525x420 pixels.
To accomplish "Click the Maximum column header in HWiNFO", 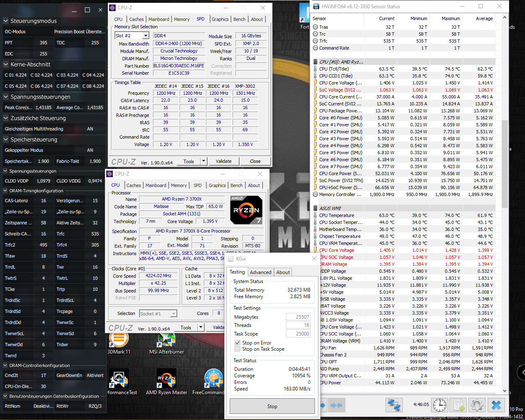I will coord(451,18).
